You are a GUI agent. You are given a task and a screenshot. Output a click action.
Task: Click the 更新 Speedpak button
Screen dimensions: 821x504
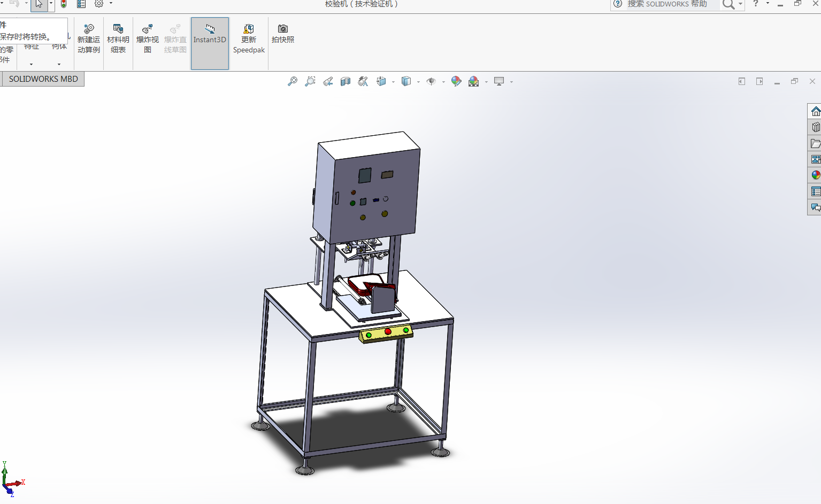(x=249, y=38)
